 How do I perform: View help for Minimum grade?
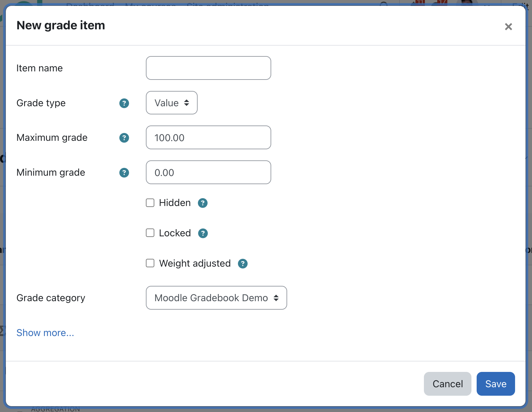pyautogui.click(x=124, y=172)
